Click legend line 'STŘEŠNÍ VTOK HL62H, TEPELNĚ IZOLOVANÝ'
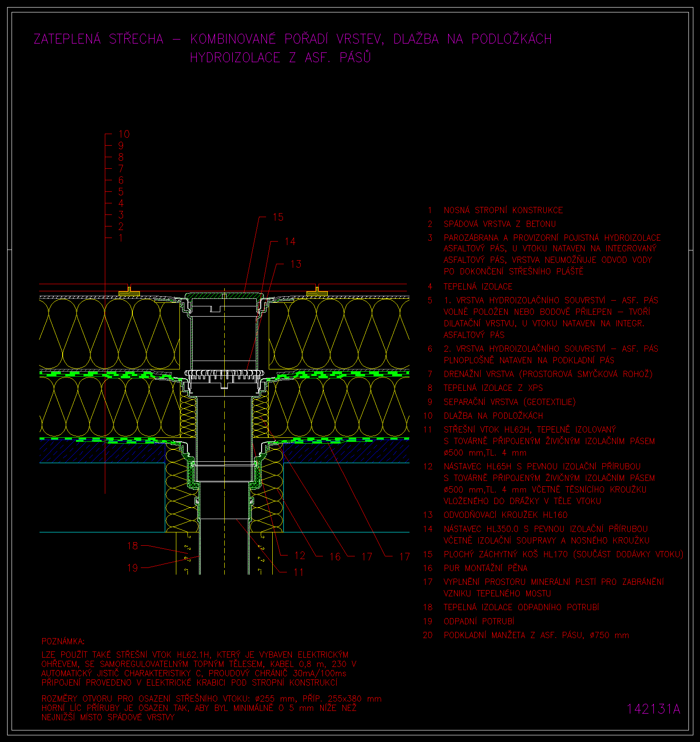 click(x=530, y=429)
